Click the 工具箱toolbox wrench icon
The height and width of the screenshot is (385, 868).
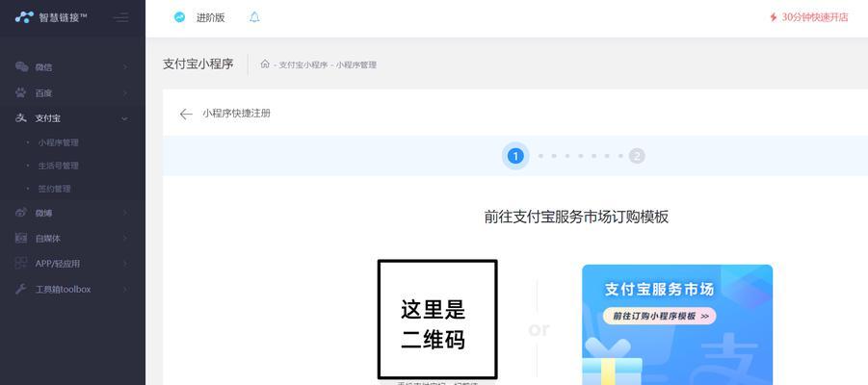tap(21, 289)
